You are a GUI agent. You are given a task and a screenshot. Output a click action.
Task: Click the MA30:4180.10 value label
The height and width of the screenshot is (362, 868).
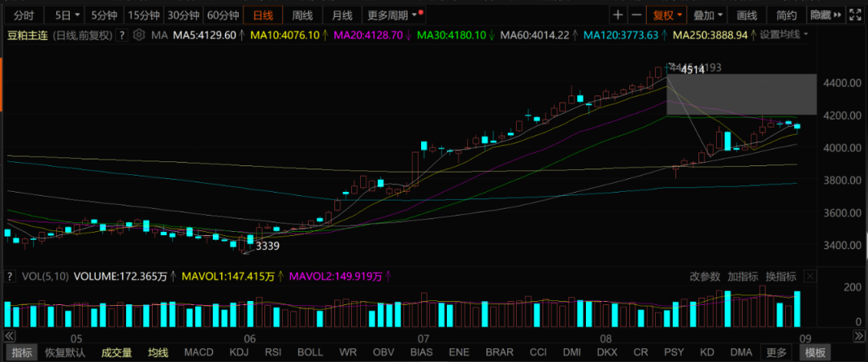click(452, 35)
